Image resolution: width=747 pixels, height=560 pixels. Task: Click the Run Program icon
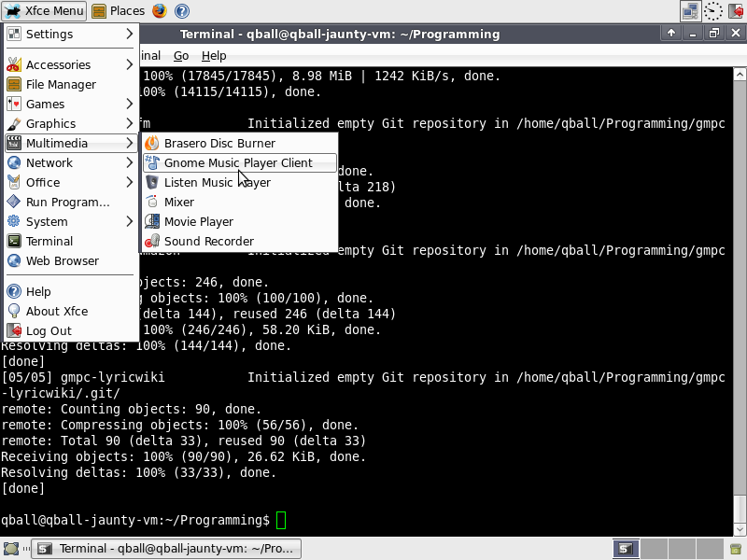click(14, 202)
